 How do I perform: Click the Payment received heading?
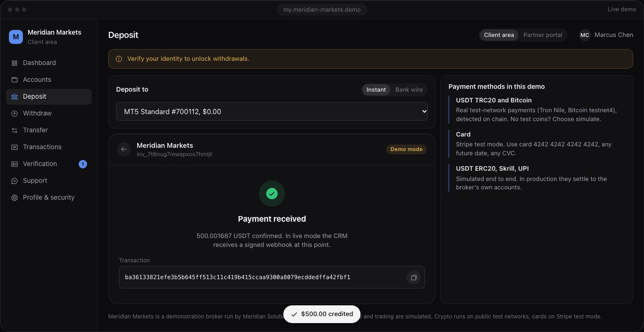point(272,219)
